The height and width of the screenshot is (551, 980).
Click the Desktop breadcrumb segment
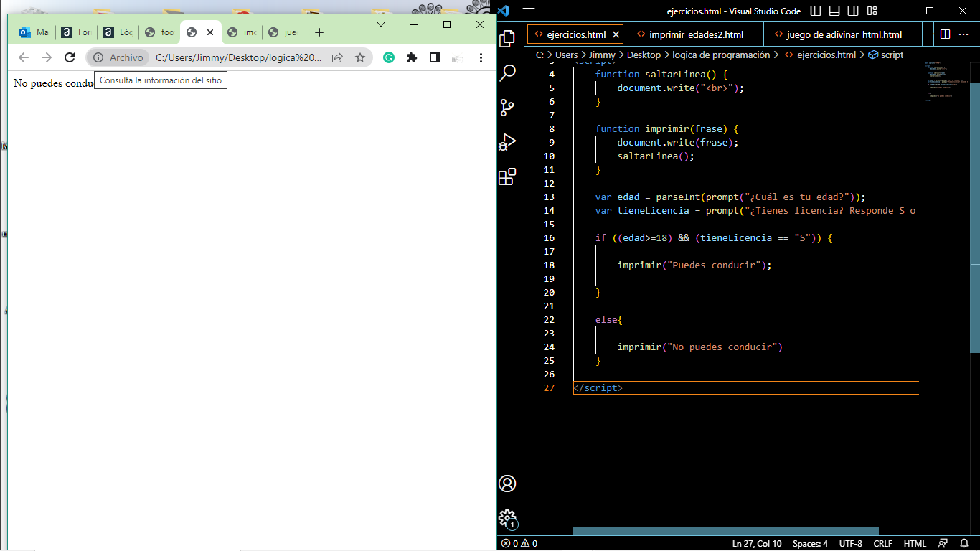[x=644, y=55]
